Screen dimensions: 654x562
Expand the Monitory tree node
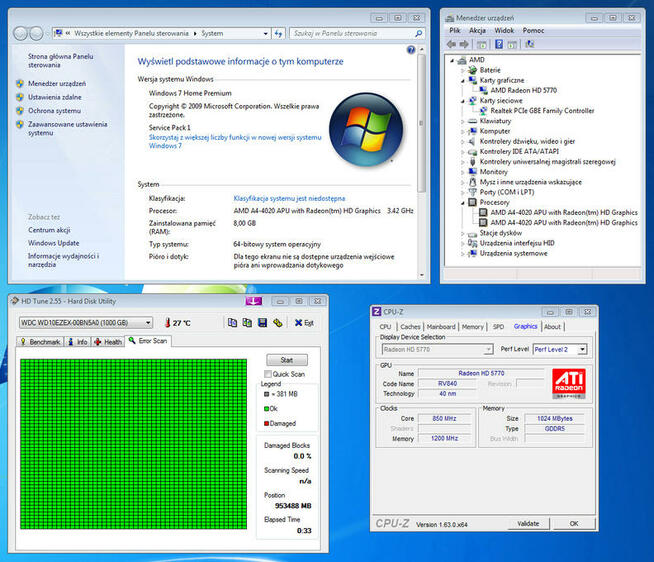(x=463, y=172)
